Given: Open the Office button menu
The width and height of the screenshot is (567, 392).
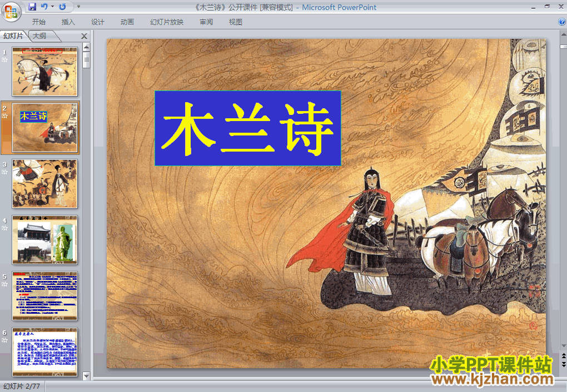Looking at the screenshot, I should pos(11,12).
